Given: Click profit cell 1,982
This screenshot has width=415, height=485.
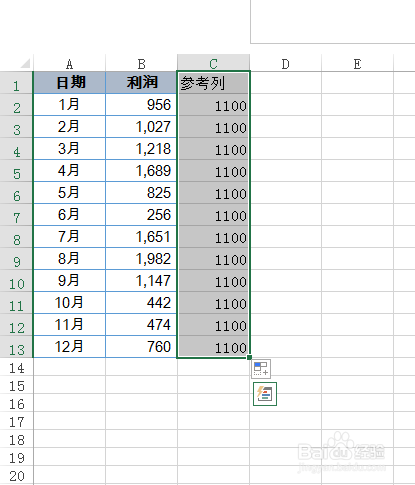Looking at the screenshot, I should tap(141, 259).
